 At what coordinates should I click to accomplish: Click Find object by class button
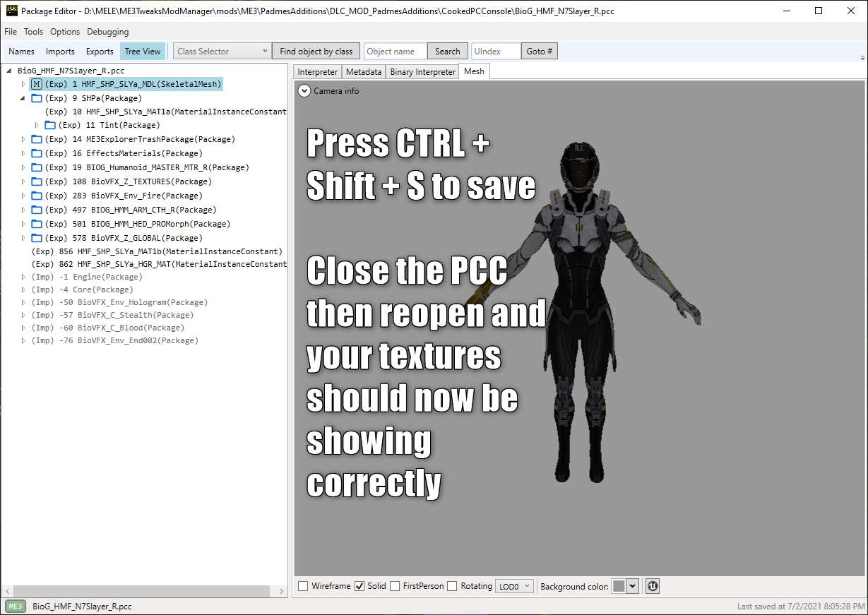(x=316, y=51)
